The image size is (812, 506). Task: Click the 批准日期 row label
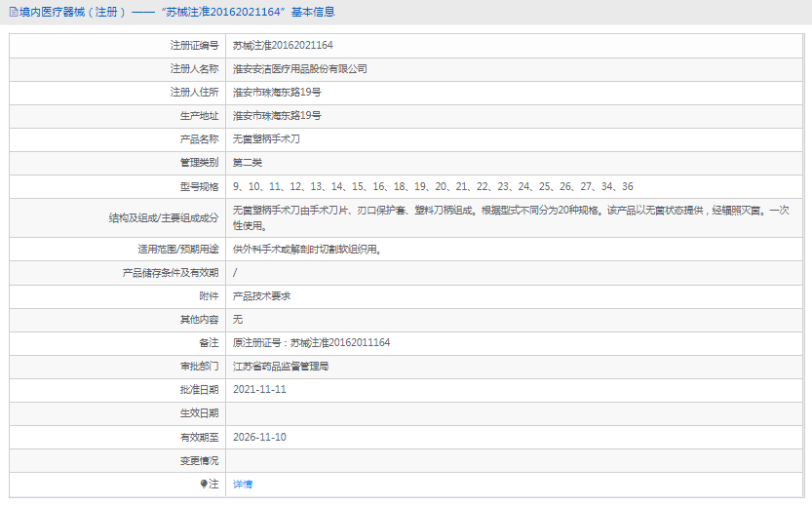point(200,390)
